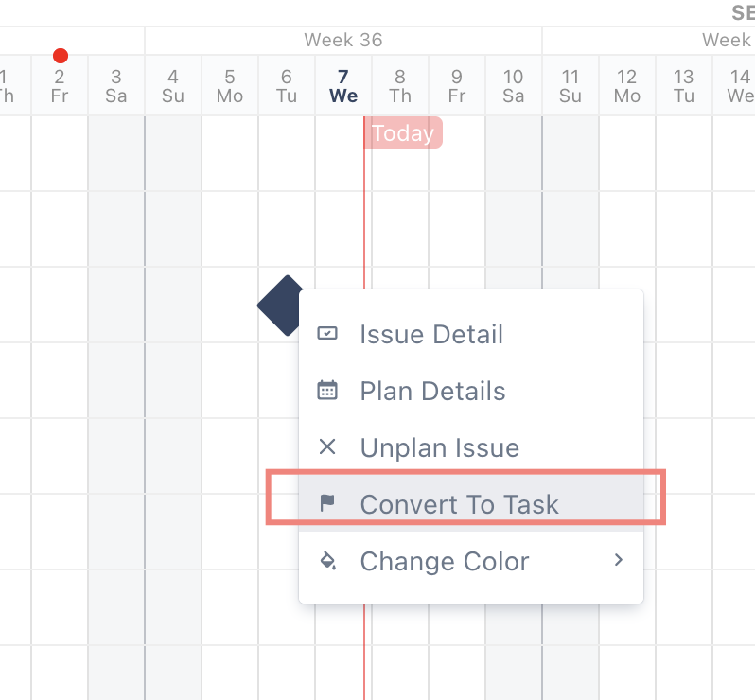Click the red dot above Friday 2
This screenshot has height=700, width=755.
[x=61, y=56]
